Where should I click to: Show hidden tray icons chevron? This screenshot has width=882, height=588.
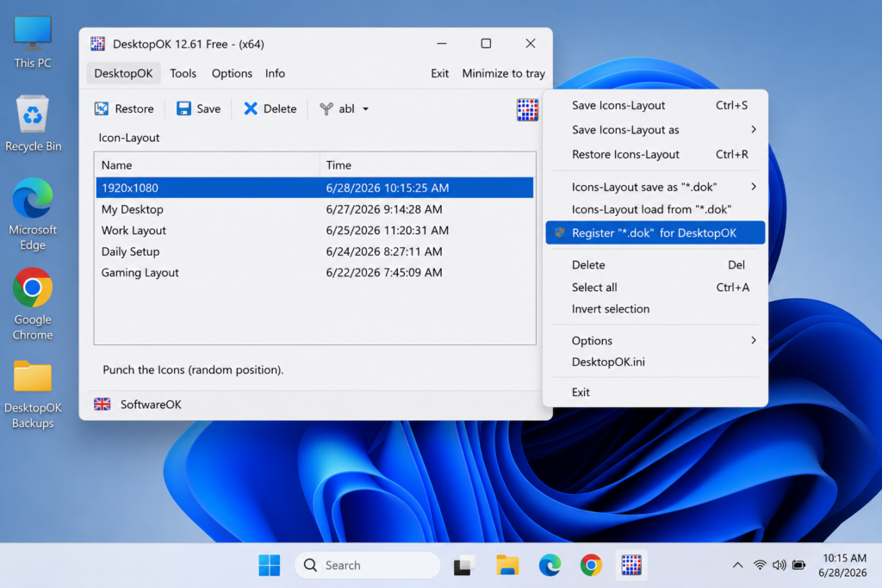pos(737,565)
